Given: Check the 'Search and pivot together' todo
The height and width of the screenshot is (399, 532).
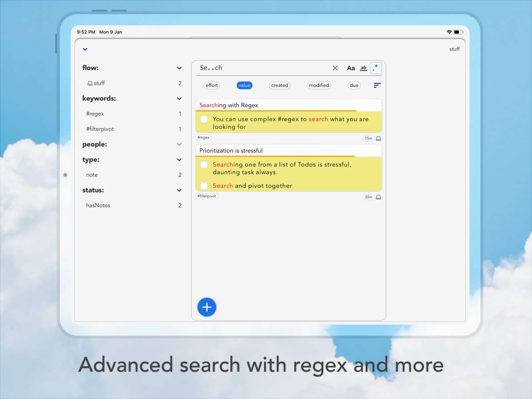Looking at the screenshot, I should (x=204, y=186).
